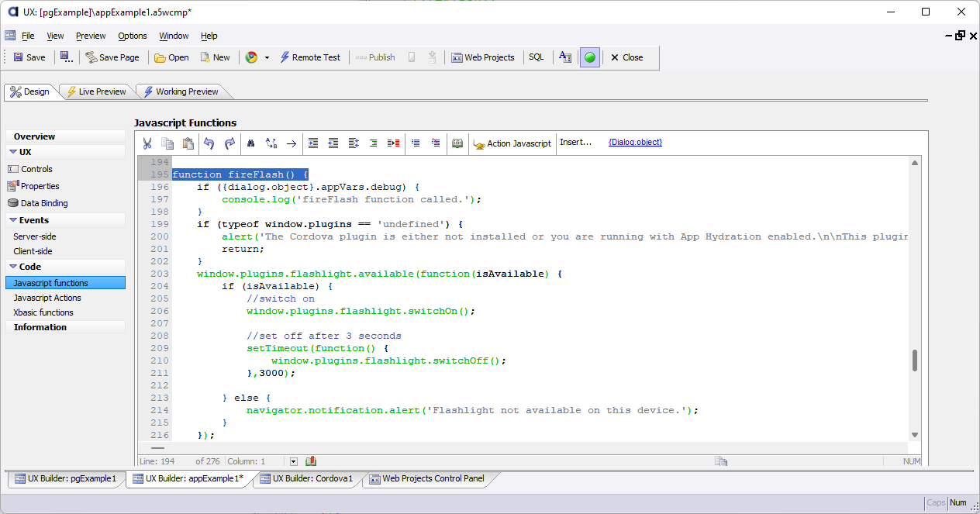Click the uncomment lines icon
980x514 pixels.
click(x=436, y=143)
